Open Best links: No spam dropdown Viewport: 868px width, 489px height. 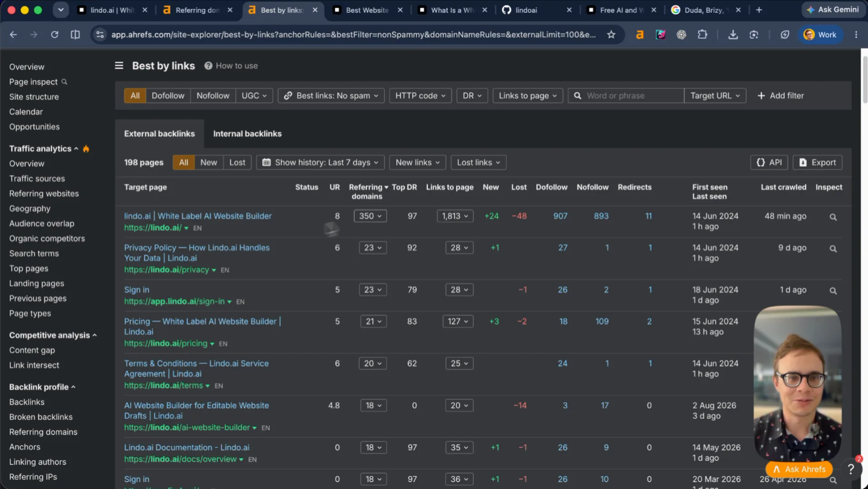[x=331, y=96]
